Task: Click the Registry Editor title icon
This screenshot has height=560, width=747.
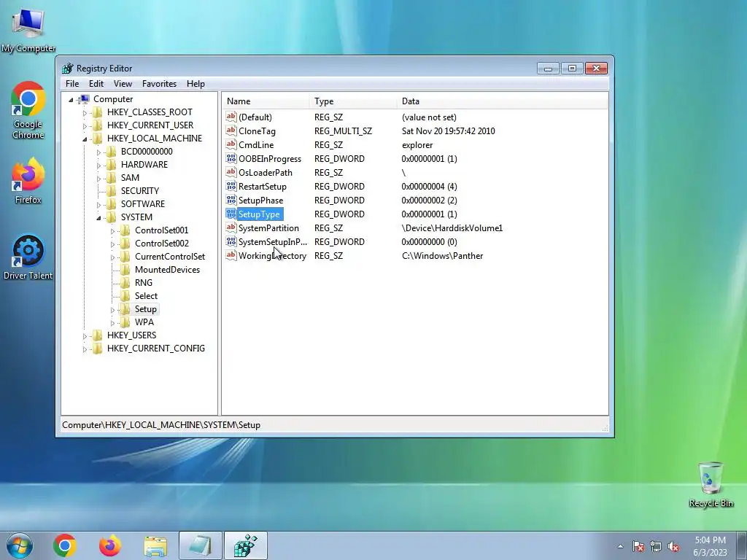Action: pos(68,69)
